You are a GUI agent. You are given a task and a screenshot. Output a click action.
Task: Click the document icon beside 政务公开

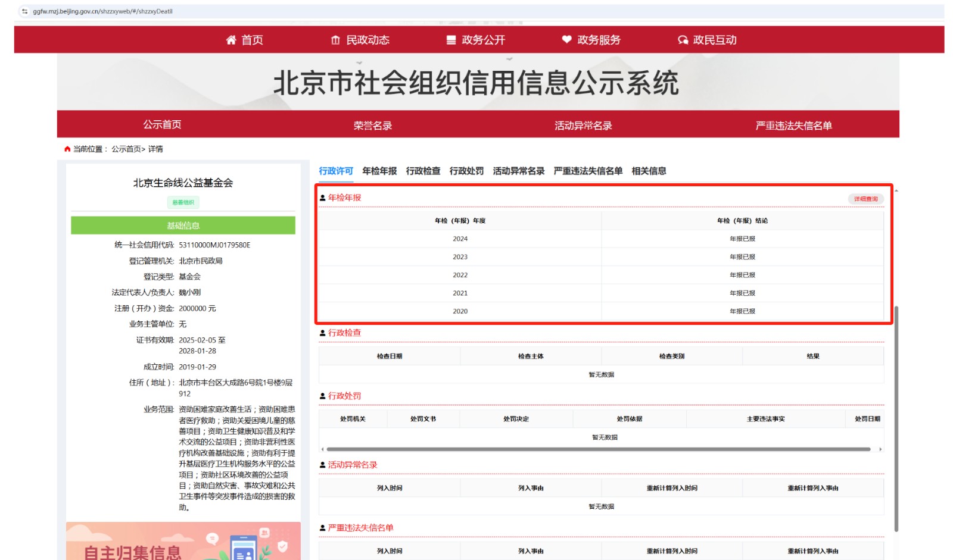(451, 40)
